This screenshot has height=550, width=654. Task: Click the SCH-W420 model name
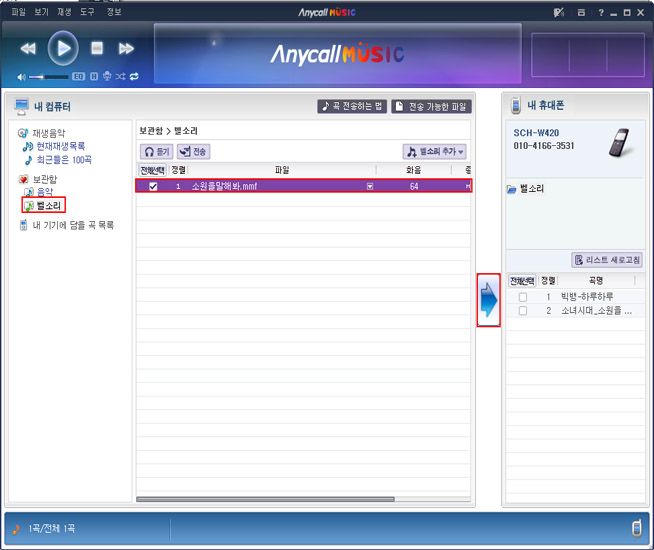[x=536, y=133]
